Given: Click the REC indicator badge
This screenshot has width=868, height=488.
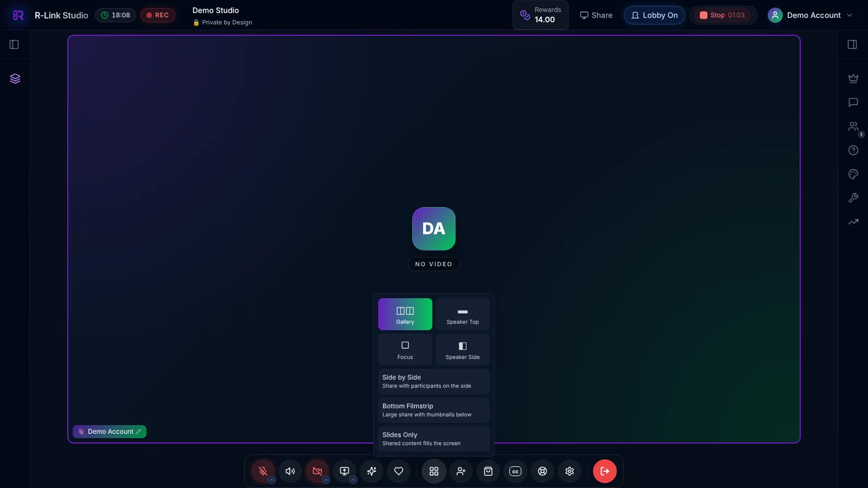Looking at the screenshot, I should [x=158, y=15].
